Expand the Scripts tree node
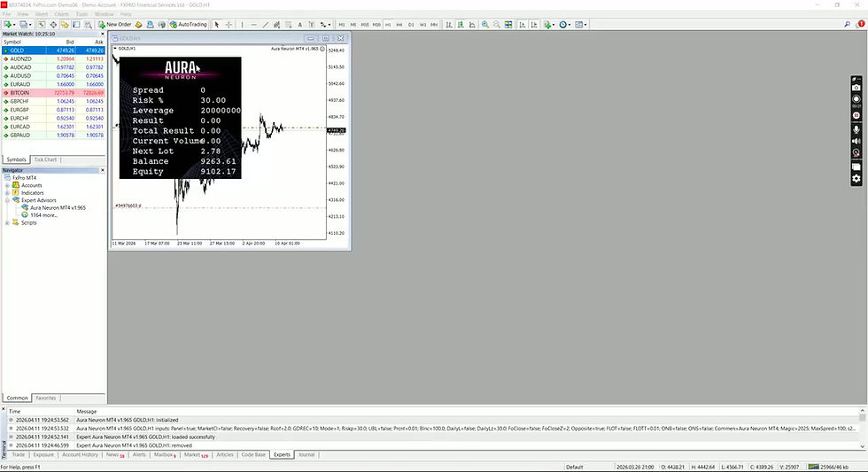The image size is (868, 472). pos(7,222)
